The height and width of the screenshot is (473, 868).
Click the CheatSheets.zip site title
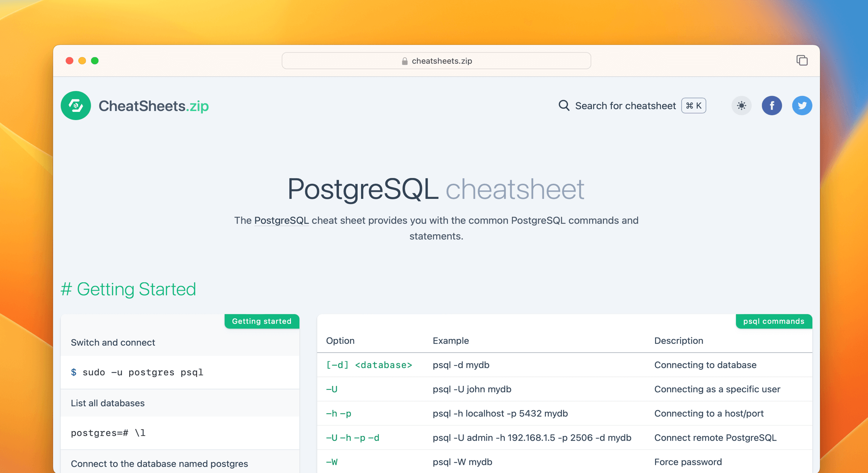click(153, 106)
